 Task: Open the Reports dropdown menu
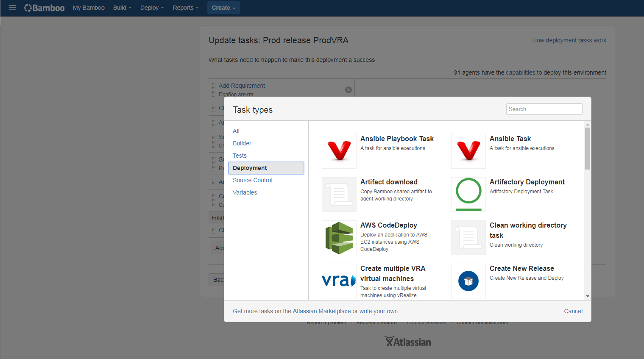tap(186, 8)
